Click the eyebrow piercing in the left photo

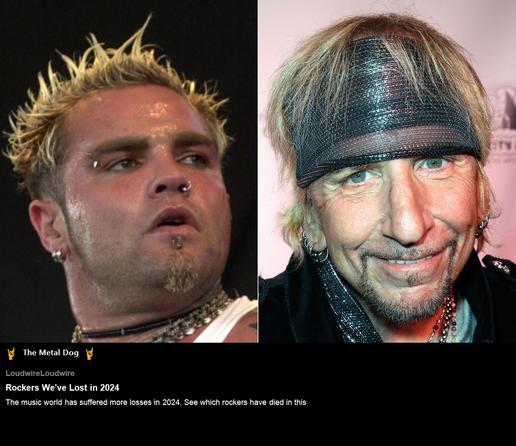click(95, 164)
